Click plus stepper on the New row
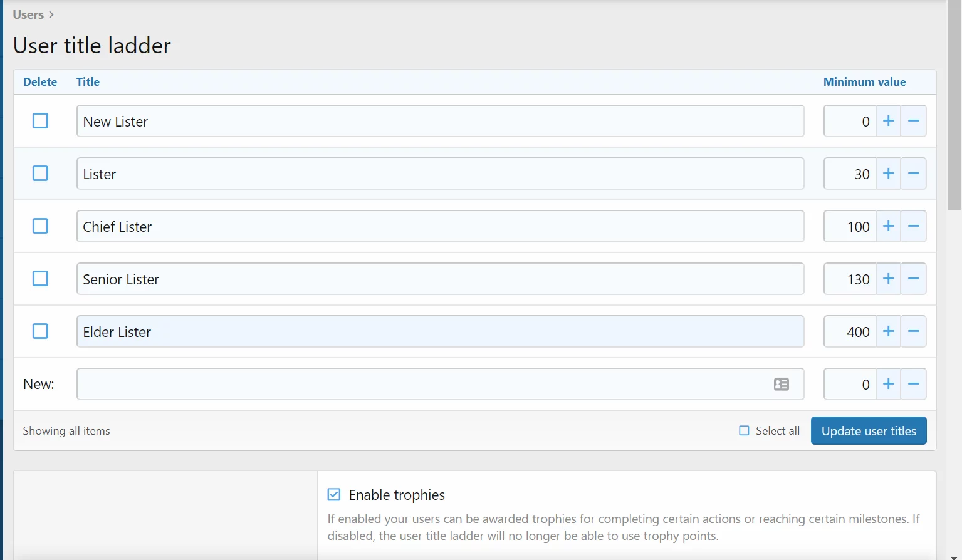962x560 pixels. coord(888,384)
